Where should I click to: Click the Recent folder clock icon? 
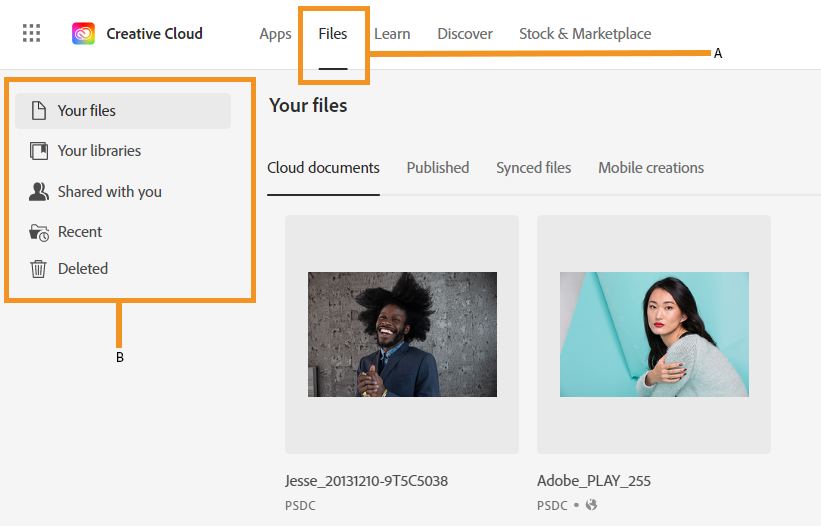(39, 232)
